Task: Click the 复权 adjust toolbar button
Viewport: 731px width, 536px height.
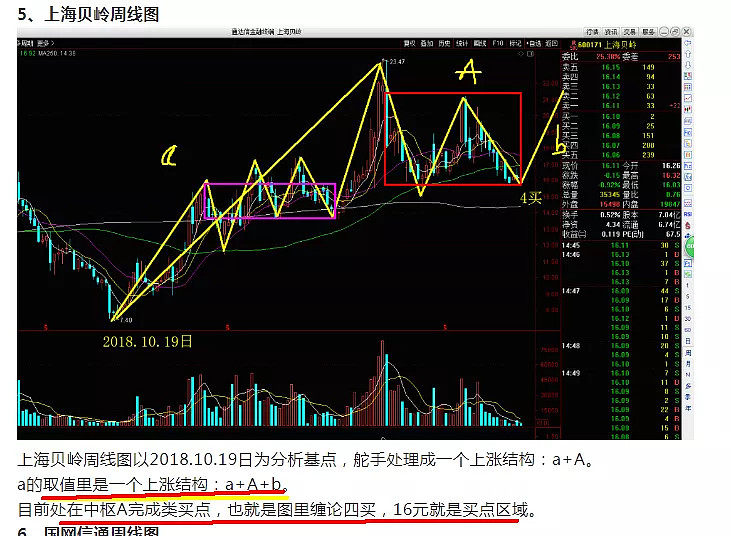Action: point(409,43)
